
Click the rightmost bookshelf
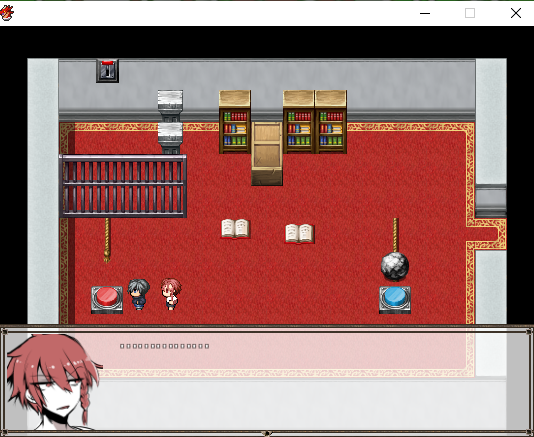(331, 122)
